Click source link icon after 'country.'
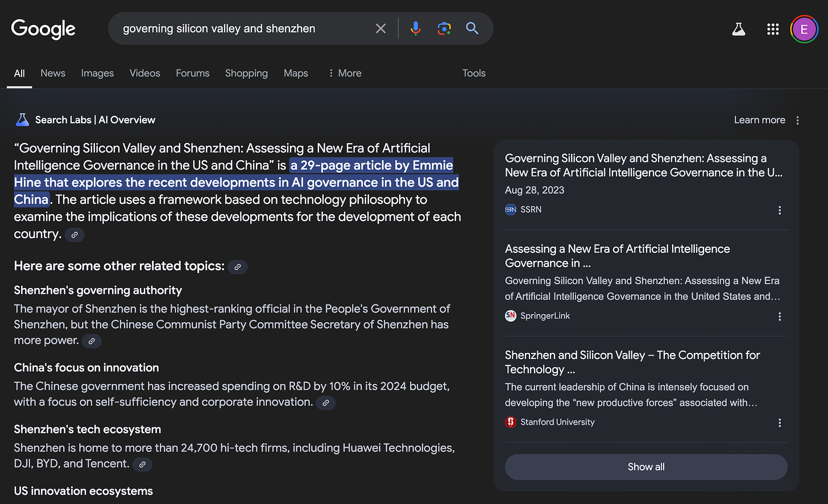Viewport: 828px width, 504px height. coord(74,235)
